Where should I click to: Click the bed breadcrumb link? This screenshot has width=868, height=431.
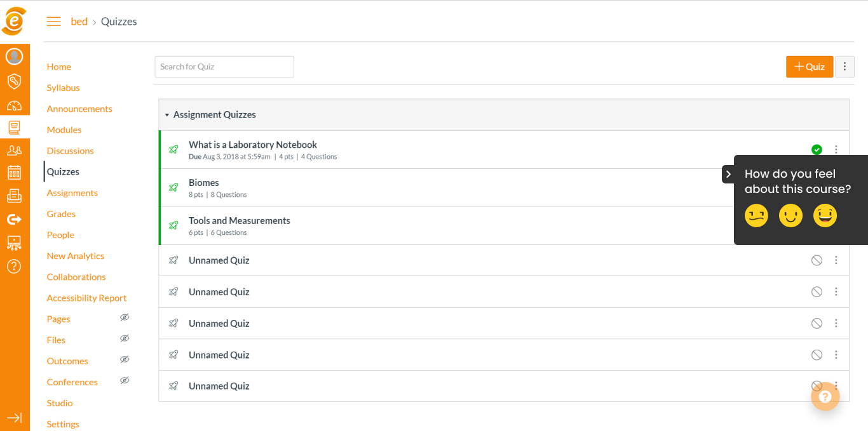point(79,22)
